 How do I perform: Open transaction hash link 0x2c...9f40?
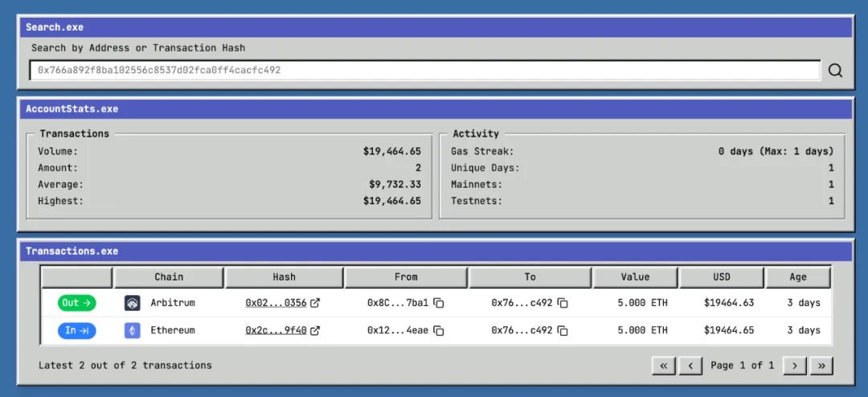pyautogui.click(x=276, y=330)
